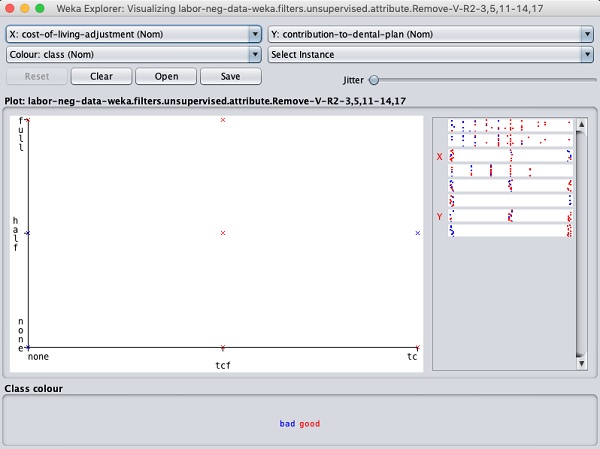Image resolution: width=600 pixels, height=449 pixels.
Task: Select the topmost attribute strip
Action: pyautogui.click(x=510, y=126)
